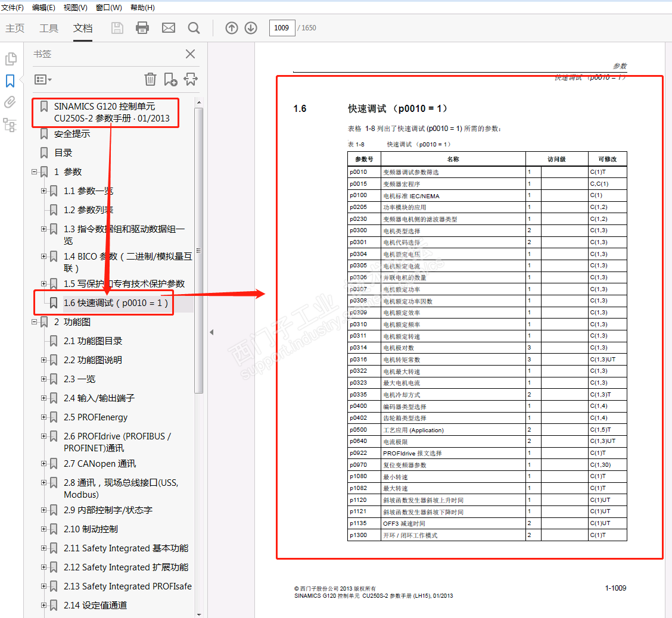Switch to 主页 tab
Viewport: 672px width, 618px height.
click(x=15, y=28)
